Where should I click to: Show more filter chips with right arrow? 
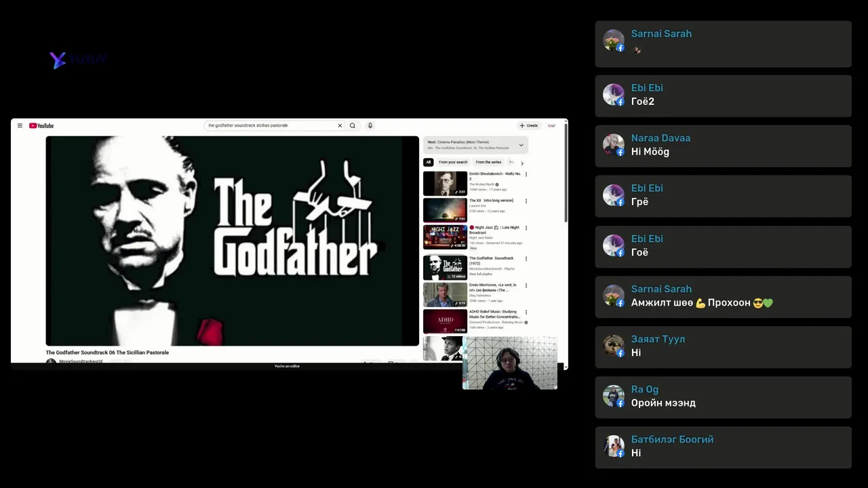point(521,163)
